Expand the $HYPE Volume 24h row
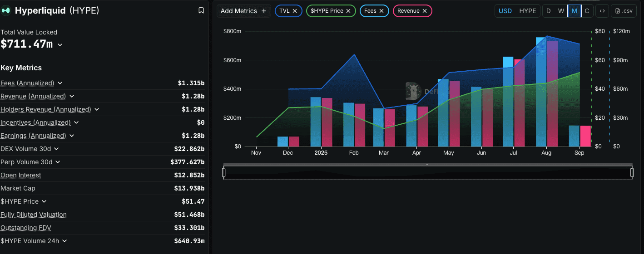This screenshot has height=254, width=644. [64, 241]
